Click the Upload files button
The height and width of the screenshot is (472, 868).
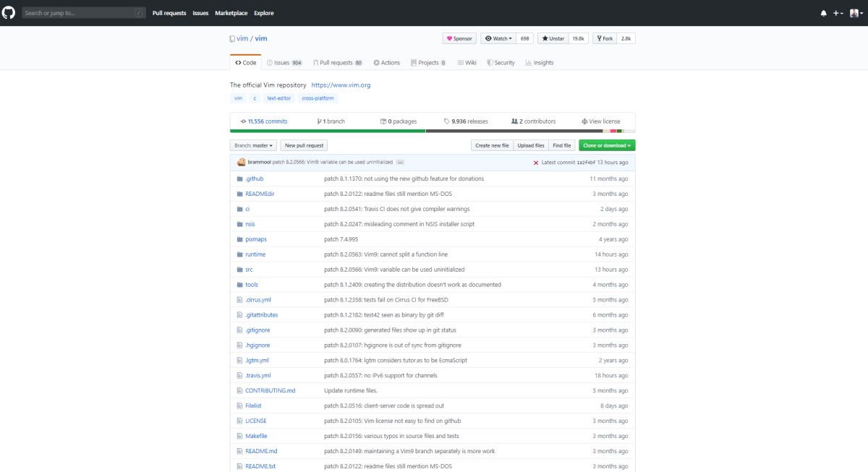531,145
